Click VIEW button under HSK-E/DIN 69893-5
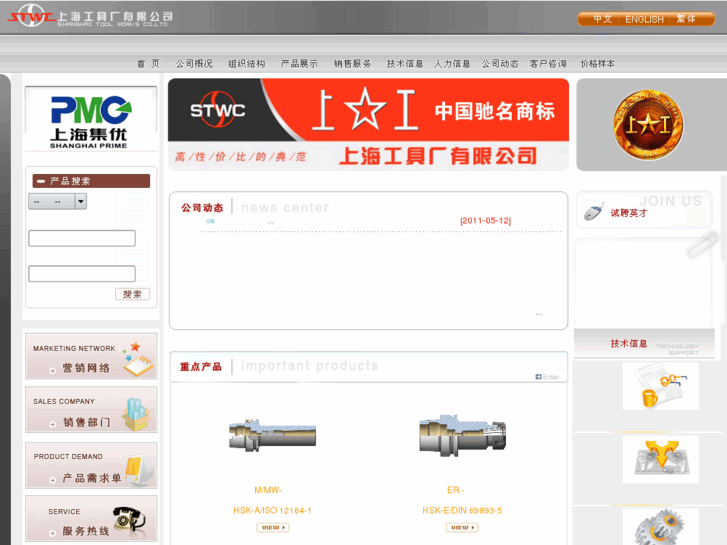The image size is (727, 545). tap(462, 527)
